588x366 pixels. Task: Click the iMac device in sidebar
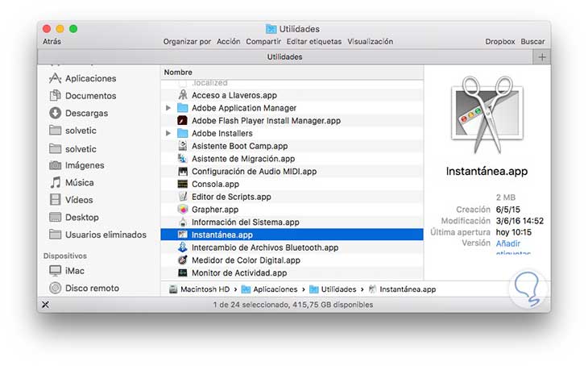click(x=66, y=271)
